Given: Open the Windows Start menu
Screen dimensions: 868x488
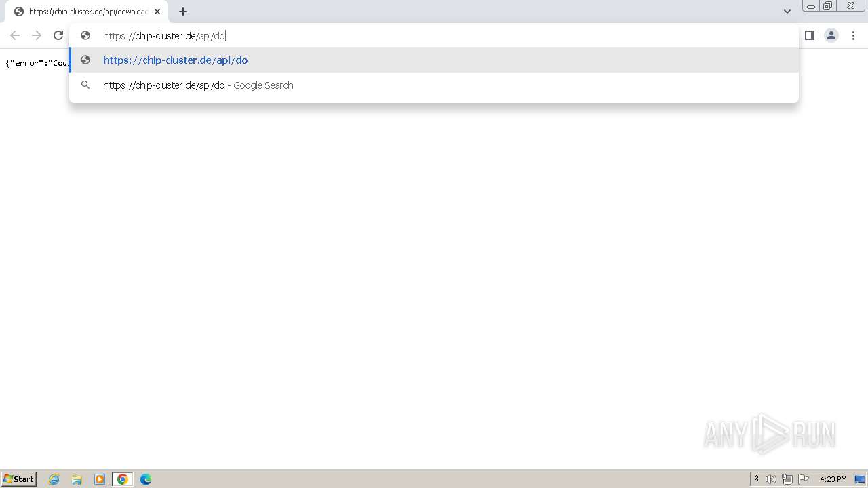Looking at the screenshot, I should tap(19, 479).
